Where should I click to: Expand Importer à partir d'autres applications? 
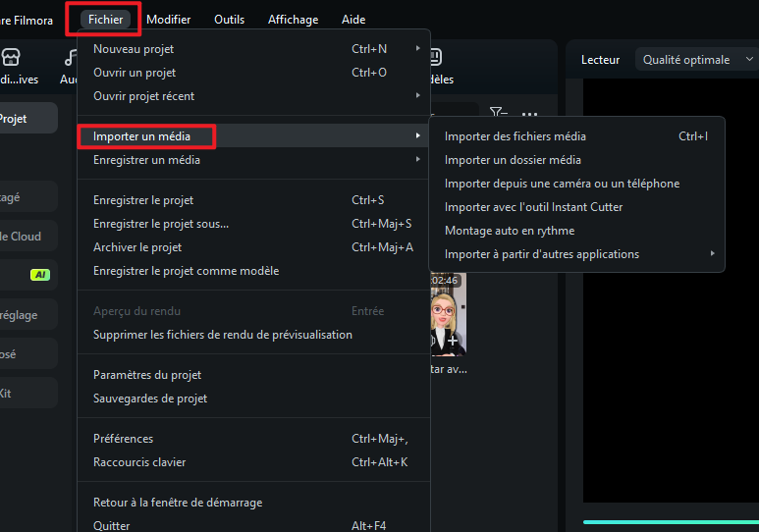click(x=576, y=254)
